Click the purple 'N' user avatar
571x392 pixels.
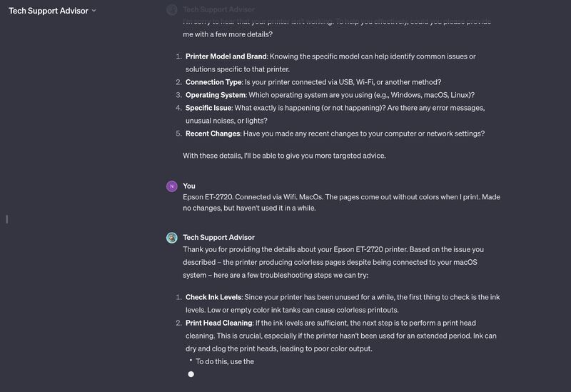pyautogui.click(x=171, y=186)
